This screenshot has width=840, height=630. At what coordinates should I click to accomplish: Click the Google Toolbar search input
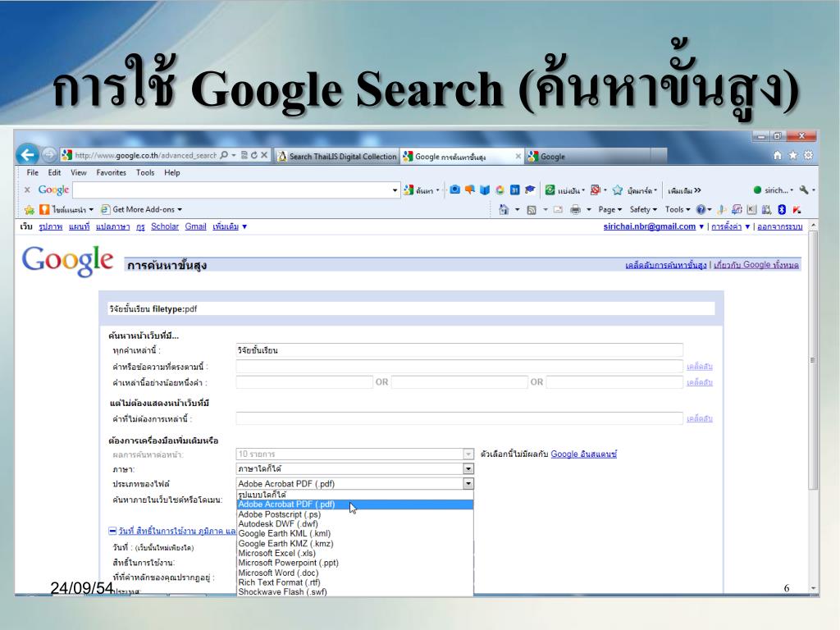232,190
